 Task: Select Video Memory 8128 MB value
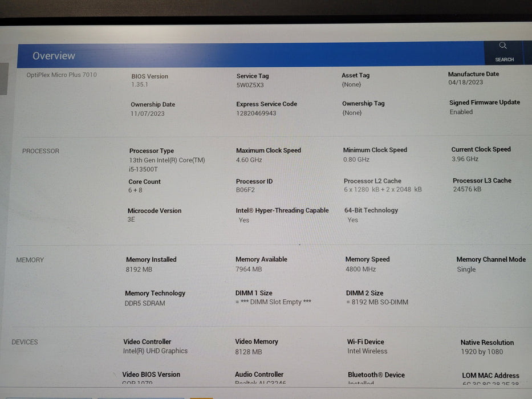click(x=249, y=352)
